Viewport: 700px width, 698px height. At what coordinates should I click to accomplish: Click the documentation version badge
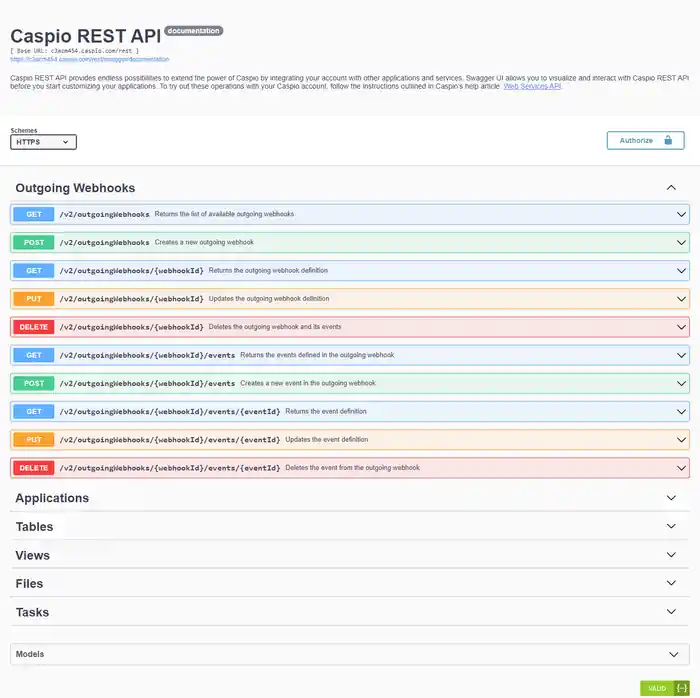[194, 31]
